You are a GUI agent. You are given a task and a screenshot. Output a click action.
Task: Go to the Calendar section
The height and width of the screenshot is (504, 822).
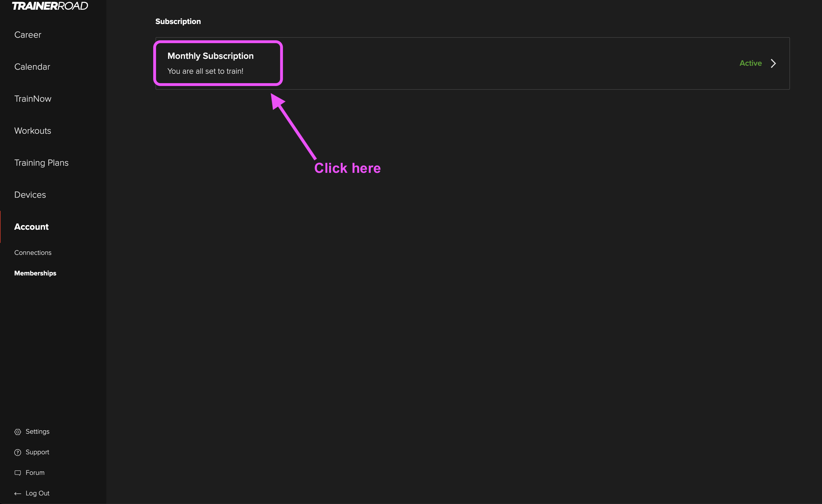coord(32,67)
